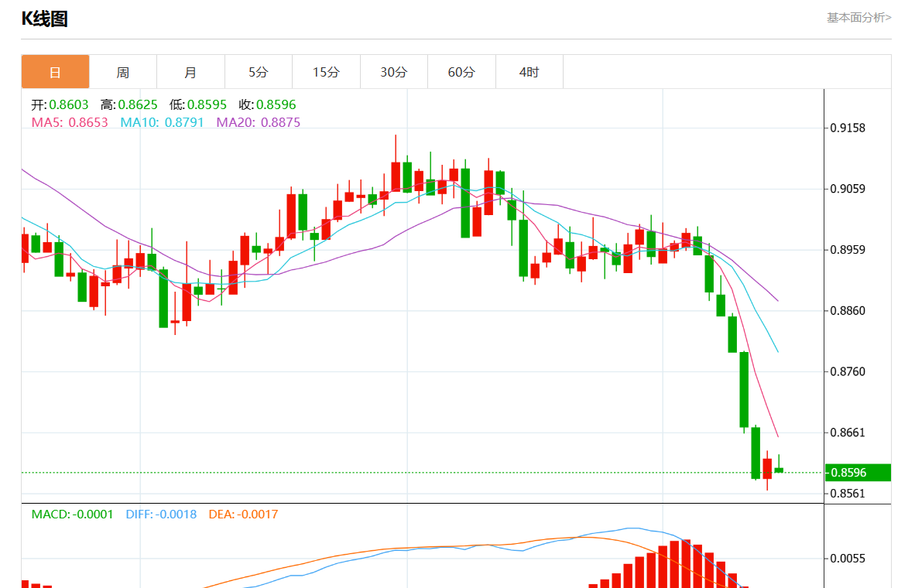This screenshot has height=588, width=915.
Task: Click the 0.0055 MACD axis label
Action: click(848, 559)
